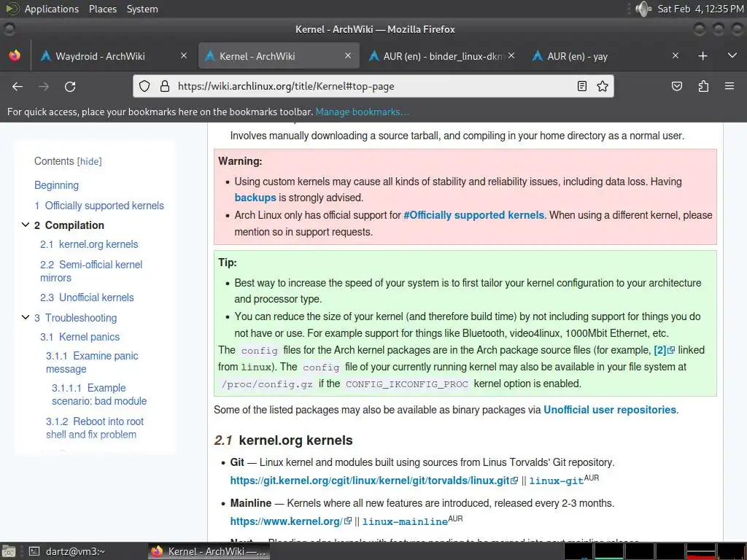Close the Waydroid - ArchWiki tab
The image size is (747, 560).
click(x=184, y=55)
